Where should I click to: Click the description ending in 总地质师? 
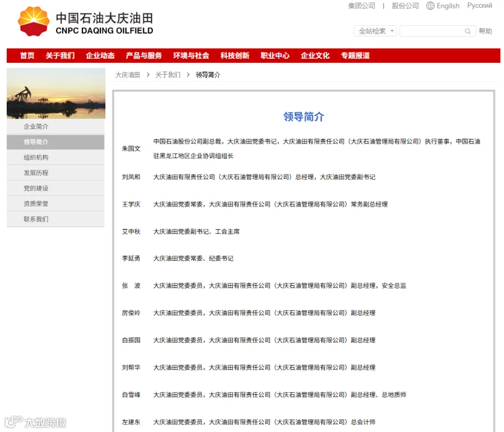pyautogui.click(x=279, y=394)
